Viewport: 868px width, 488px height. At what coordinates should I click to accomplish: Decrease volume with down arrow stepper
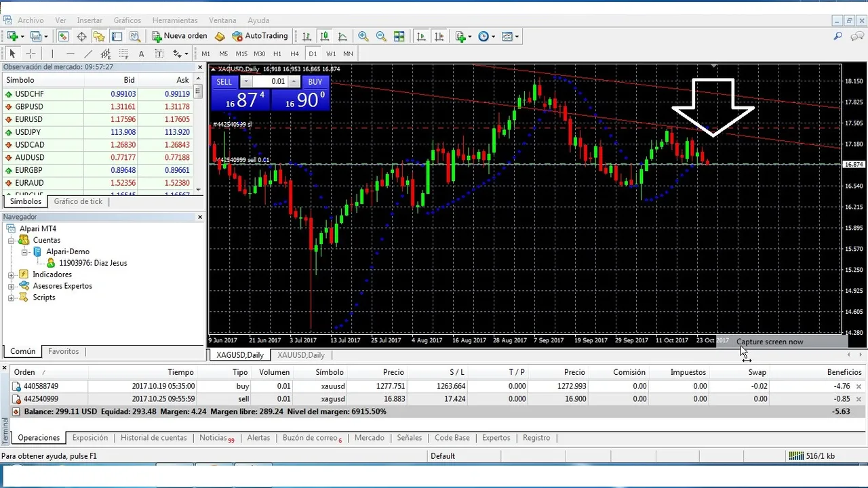pyautogui.click(x=246, y=82)
